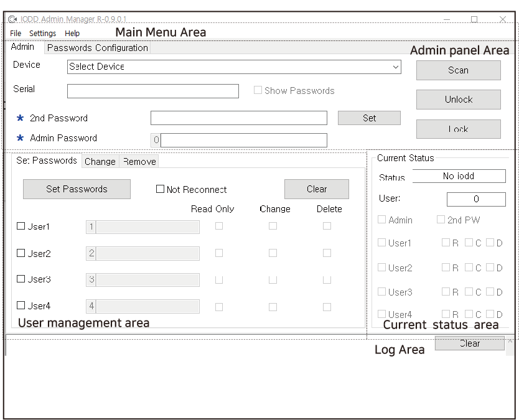The height and width of the screenshot is (420, 519).
Task: Switch to the Change tab
Action: (x=99, y=161)
